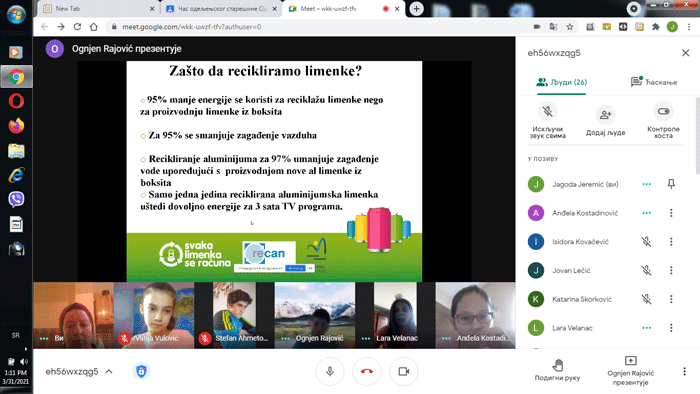
Task: Expand meeting details chevron next to eh56wxzqg5
Action: (109, 371)
